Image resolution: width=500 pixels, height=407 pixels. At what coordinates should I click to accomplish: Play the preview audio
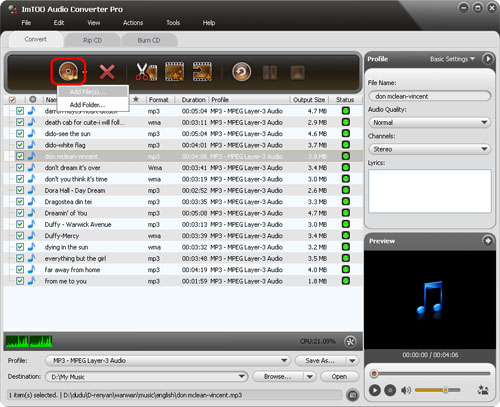[x=375, y=390]
